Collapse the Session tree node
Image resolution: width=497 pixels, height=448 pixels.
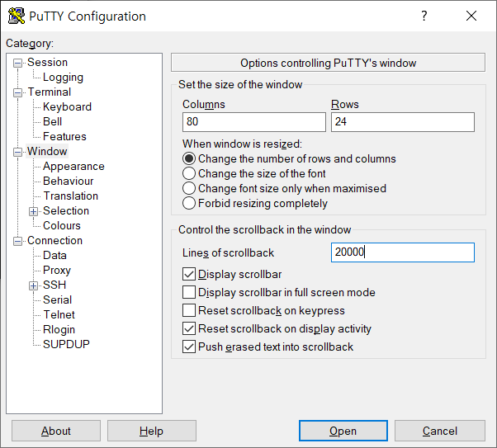click(17, 63)
